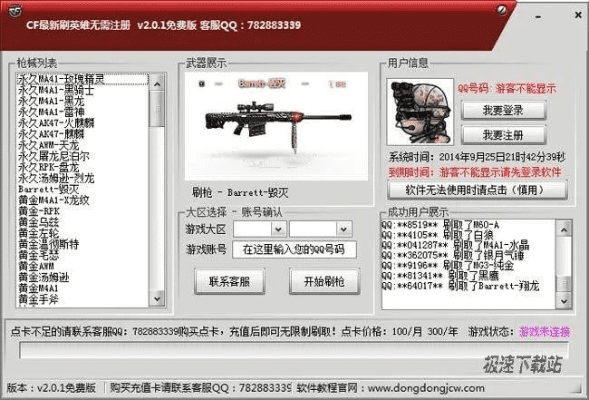Select 黄金汤姆逊 in weapon list
Viewport: 589px width, 400px height.
[44, 277]
